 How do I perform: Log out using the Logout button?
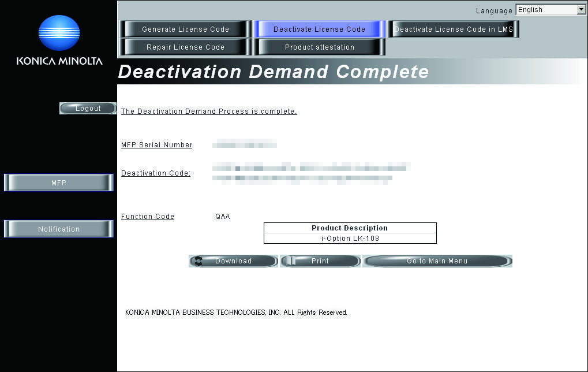click(x=88, y=109)
